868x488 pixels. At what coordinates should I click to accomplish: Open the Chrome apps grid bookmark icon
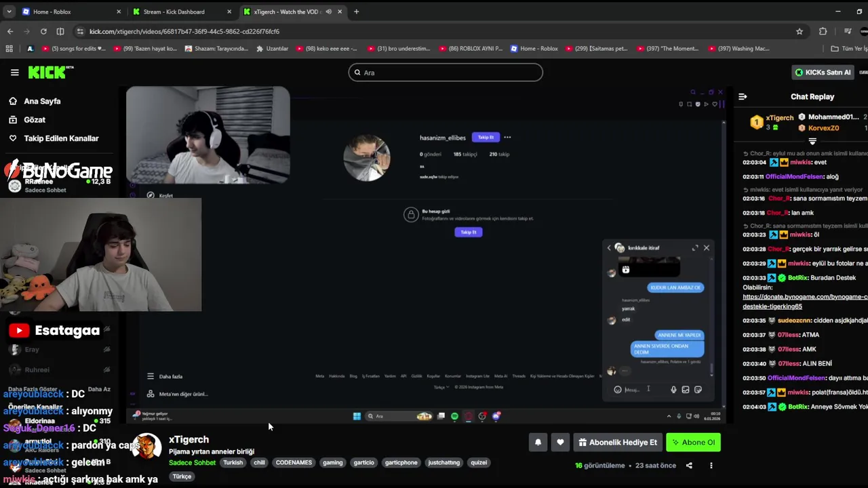(9, 49)
